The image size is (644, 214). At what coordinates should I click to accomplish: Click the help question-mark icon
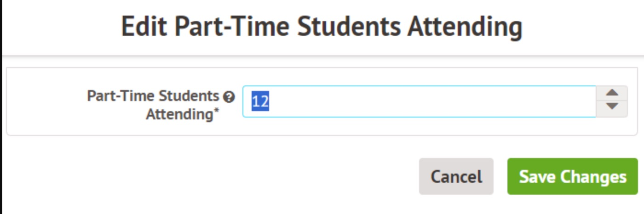pos(229,97)
